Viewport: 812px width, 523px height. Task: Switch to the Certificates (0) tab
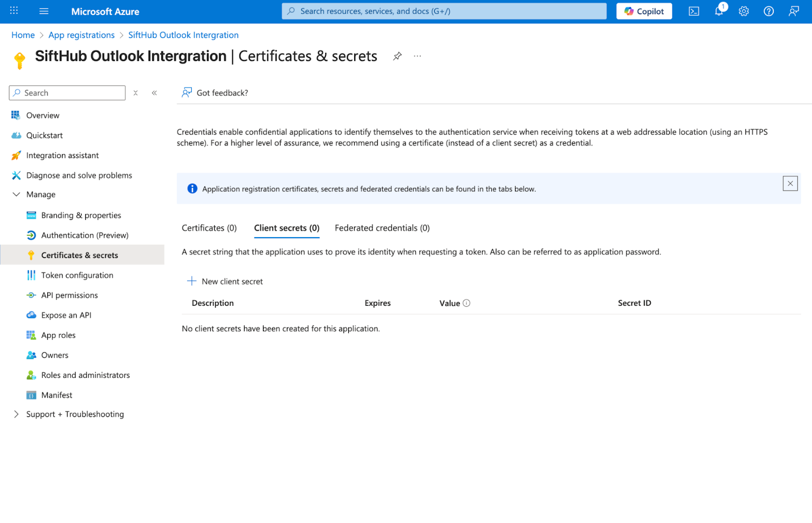click(x=209, y=228)
